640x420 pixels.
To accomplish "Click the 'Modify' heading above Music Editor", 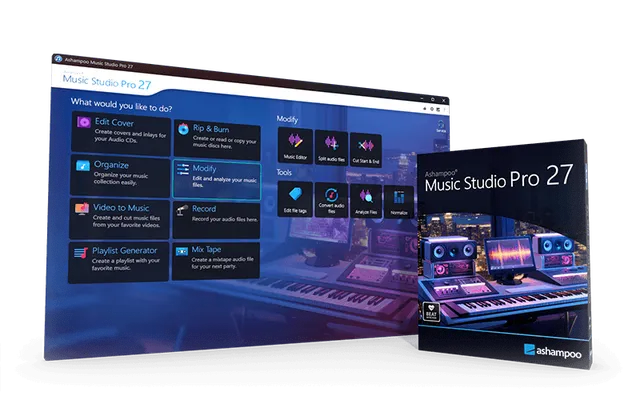I will coord(287,119).
